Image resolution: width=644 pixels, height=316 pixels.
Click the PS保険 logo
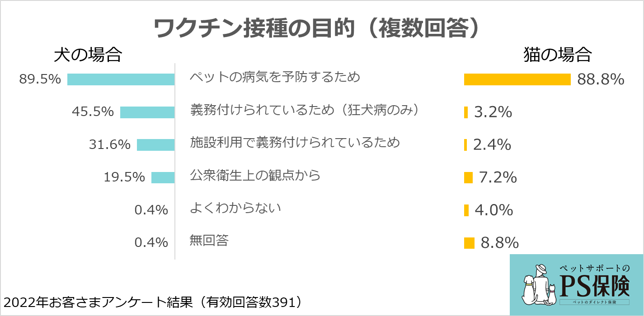[x=577, y=284]
